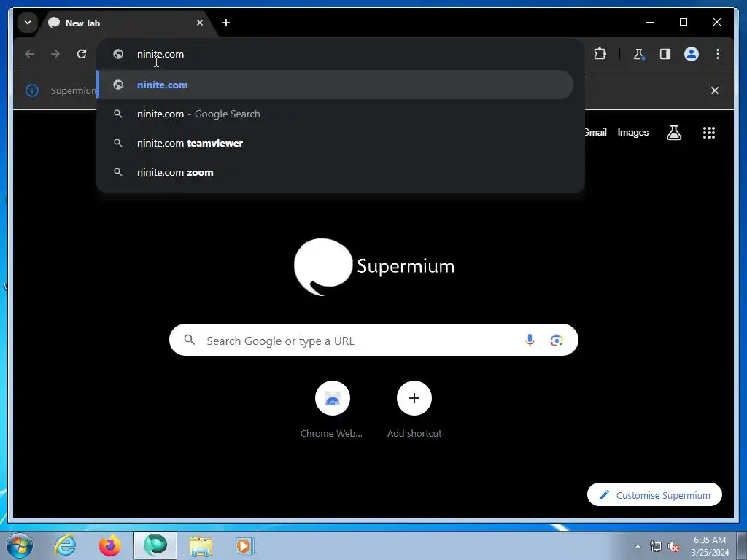This screenshot has width=747, height=560.
Task: Open the profile avatar menu
Action: 692,54
